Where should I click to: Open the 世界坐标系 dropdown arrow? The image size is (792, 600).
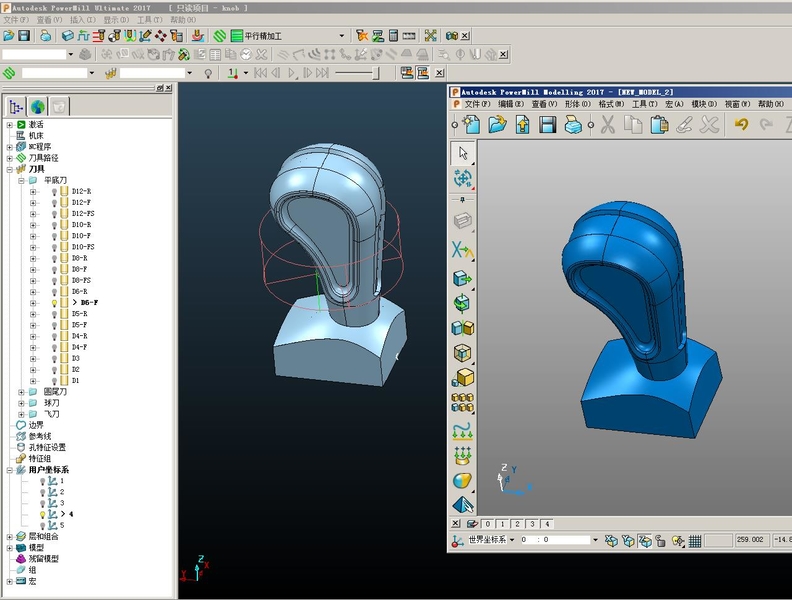(x=512, y=540)
